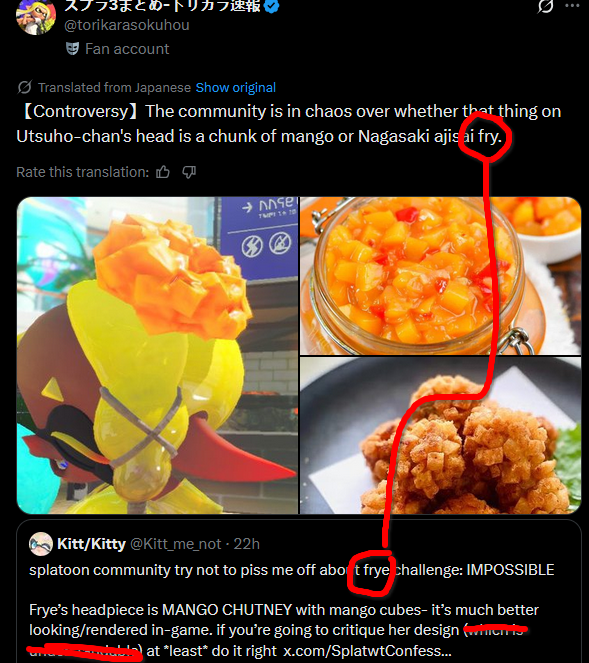Open @torikarasokuhou handle
The height and width of the screenshot is (663, 589).
point(126,25)
